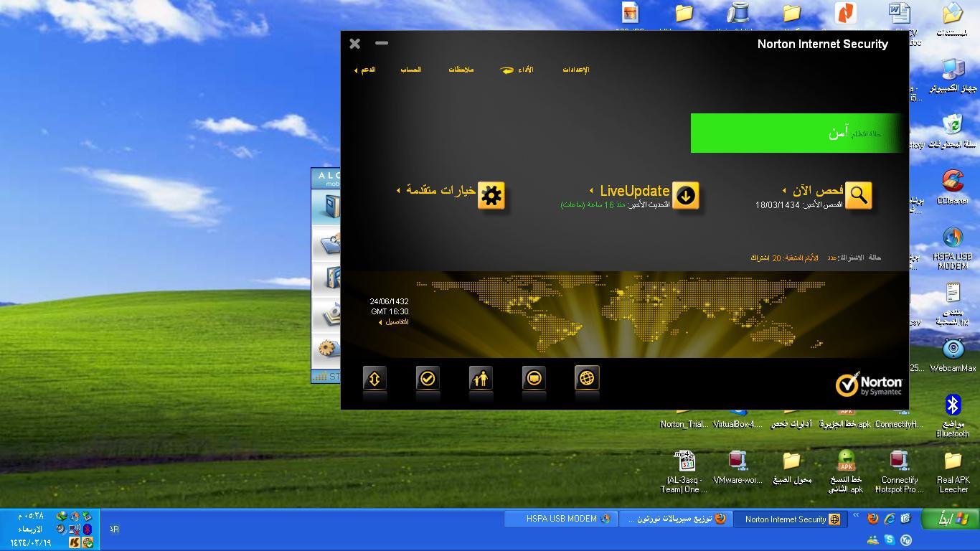Click the LiveUpdate download arrow icon
Viewport: 980px width, 551px height.
686,195
